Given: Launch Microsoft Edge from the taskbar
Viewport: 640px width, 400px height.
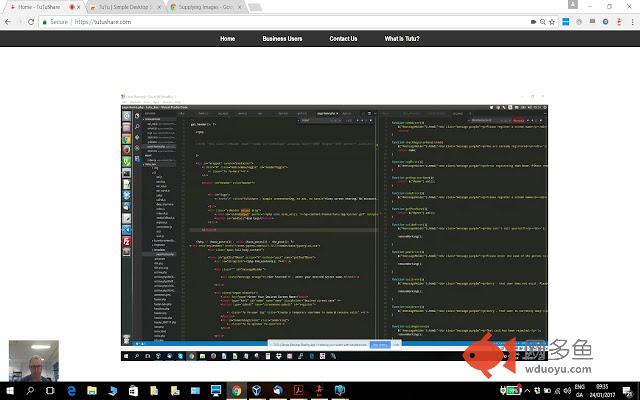Looking at the screenshot, I should pos(71,391).
